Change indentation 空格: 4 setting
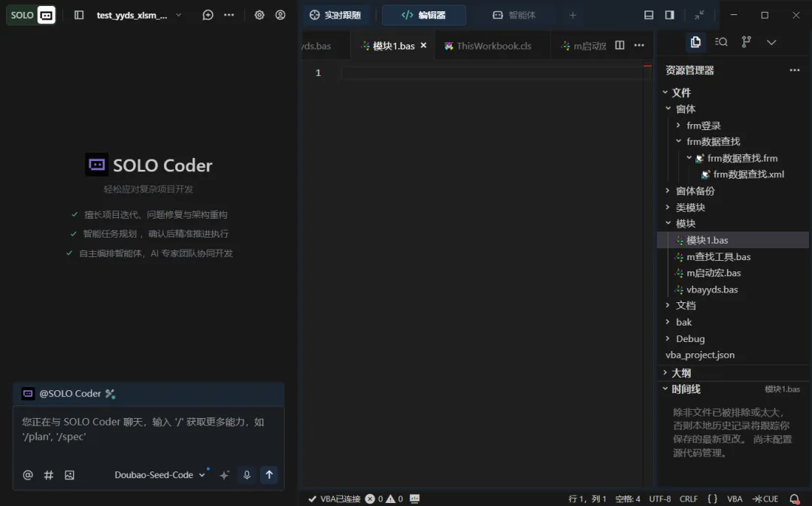Viewport: 812px width, 506px height. coord(628,498)
